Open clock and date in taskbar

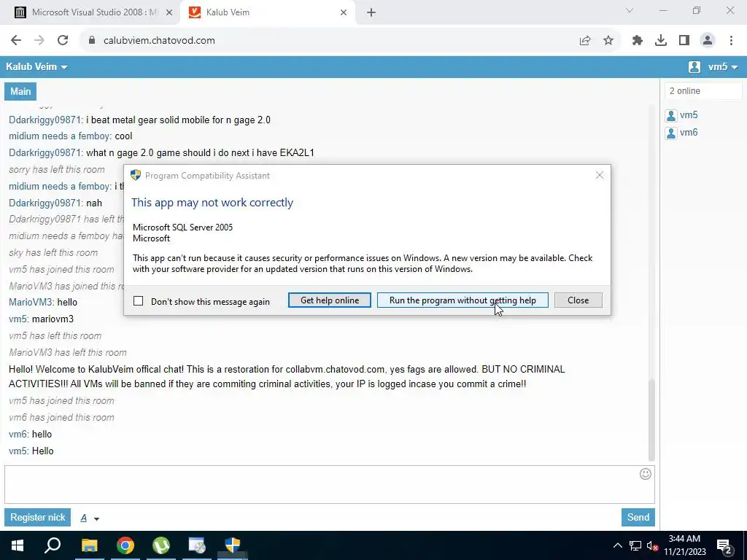tap(684, 545)
